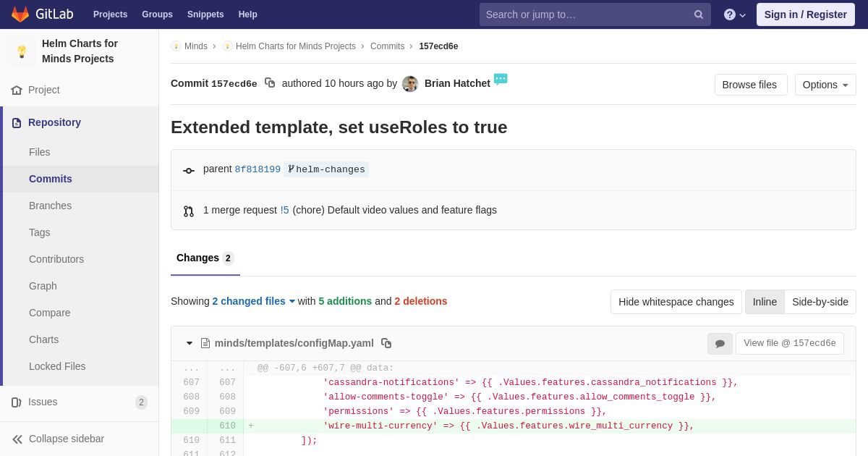Toggle comments for configMap.yaml file
The image size is (868, 456).
click(720, 344)
